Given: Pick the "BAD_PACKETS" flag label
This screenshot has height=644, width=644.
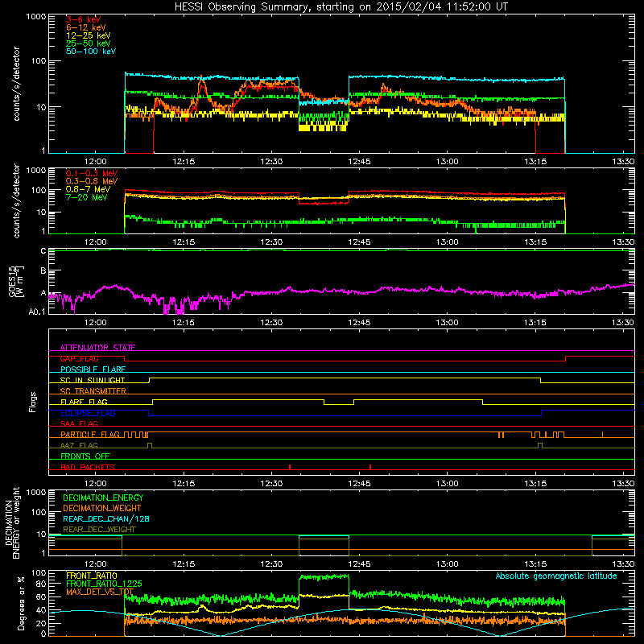Looking at the screenshot, I should (88, 467).
